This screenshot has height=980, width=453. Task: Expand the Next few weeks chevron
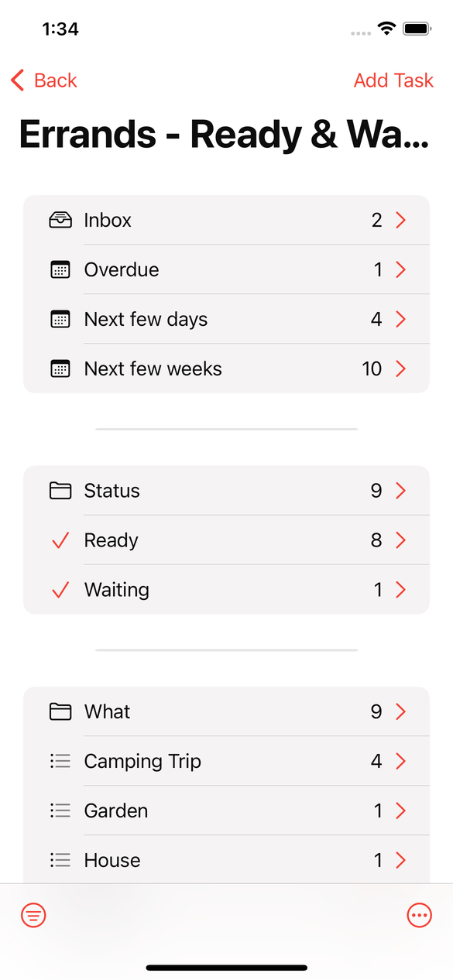[x=400, y=369]
